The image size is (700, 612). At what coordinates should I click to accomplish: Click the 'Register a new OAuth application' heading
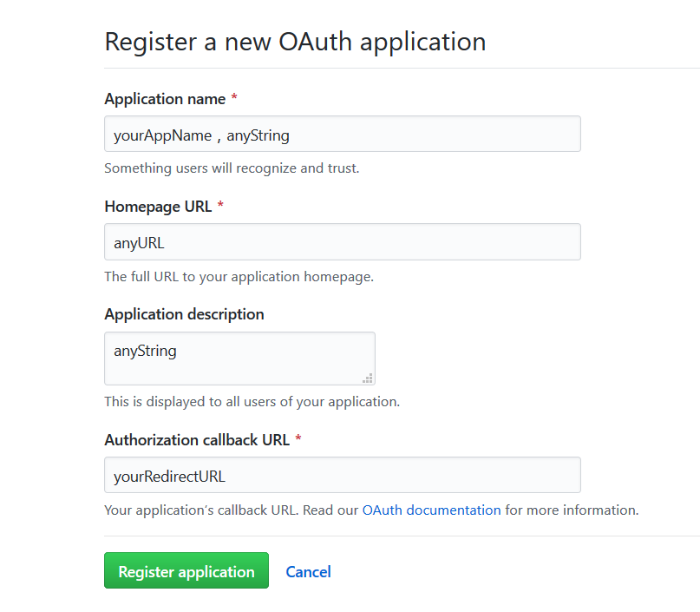click(x=295, y=42)
